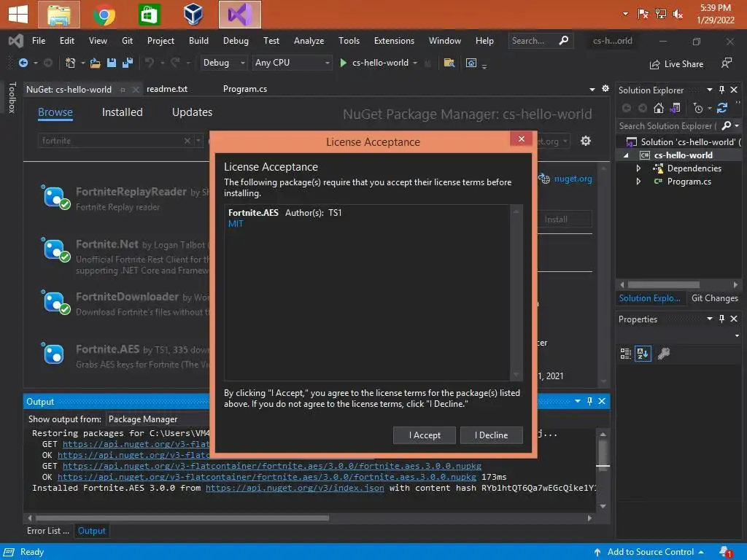
Task: Open the nuget.org link
Action: click(x=573, y=179)
